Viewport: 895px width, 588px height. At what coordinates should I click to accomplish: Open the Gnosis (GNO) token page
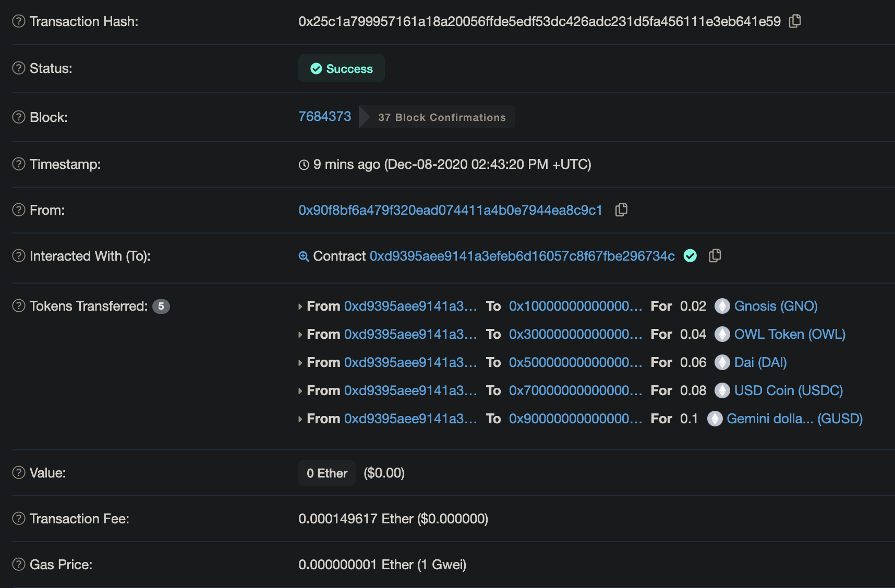[x=776, y=306]
